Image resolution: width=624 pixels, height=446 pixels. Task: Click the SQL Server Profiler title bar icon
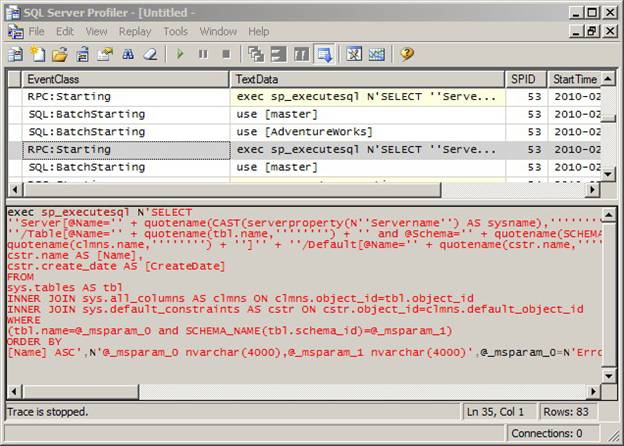[x=13, y=12]
